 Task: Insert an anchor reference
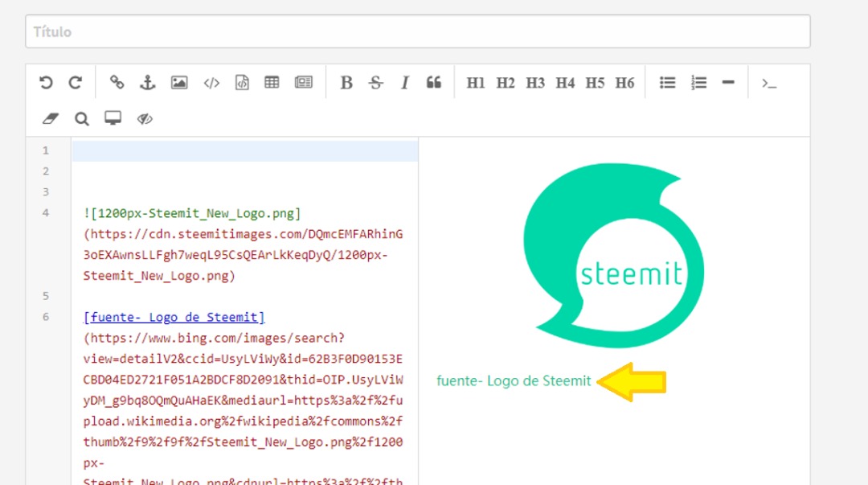(x=147, y=83)
